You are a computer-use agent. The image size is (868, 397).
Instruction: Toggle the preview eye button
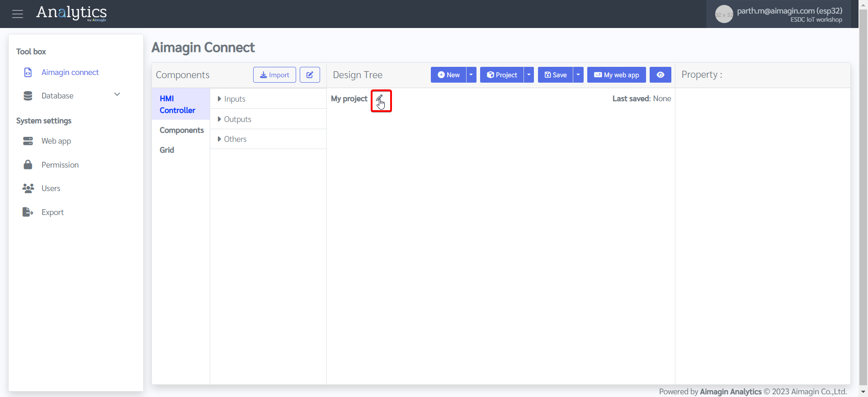[x=660, y=75]
